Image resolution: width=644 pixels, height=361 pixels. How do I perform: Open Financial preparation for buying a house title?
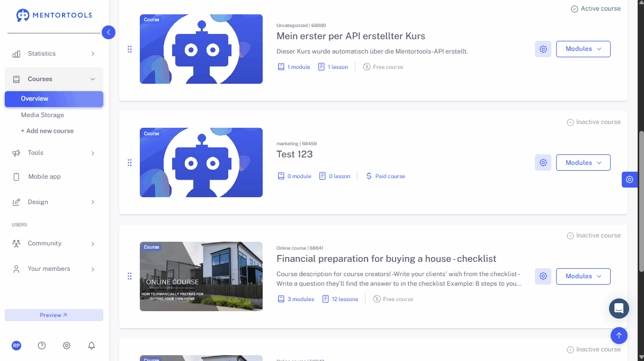(x=386, y=259)
